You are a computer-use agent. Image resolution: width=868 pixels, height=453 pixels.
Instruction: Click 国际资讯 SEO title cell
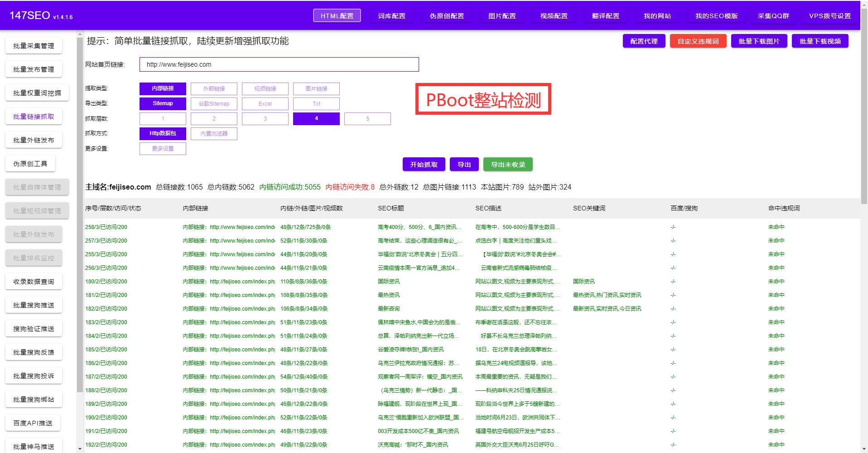tap(389, 282)
